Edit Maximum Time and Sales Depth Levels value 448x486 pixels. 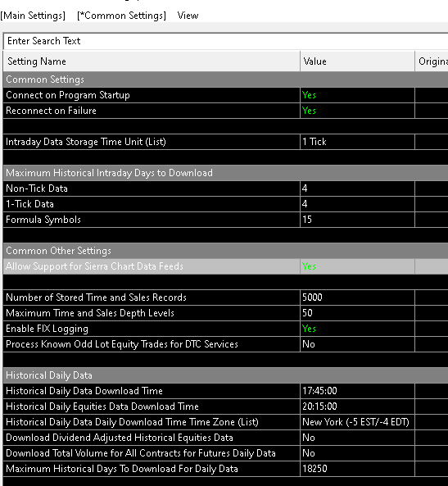point(357,313)
